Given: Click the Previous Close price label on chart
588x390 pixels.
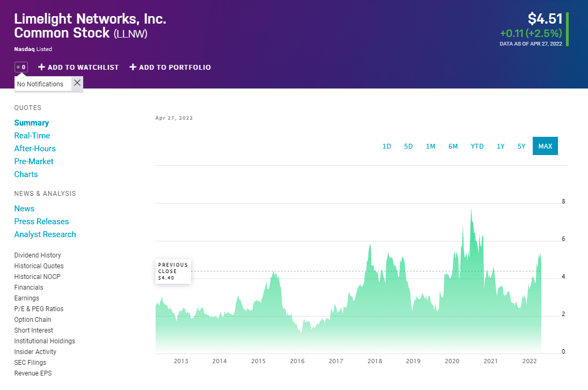Looking at the screenshot, I should click(173, 271).
